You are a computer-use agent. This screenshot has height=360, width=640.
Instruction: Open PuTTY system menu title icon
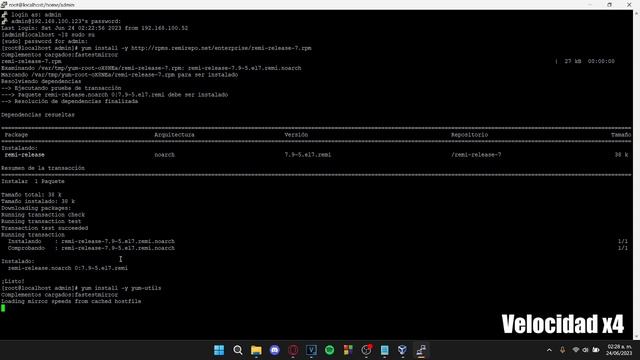[x=4, y=4]
